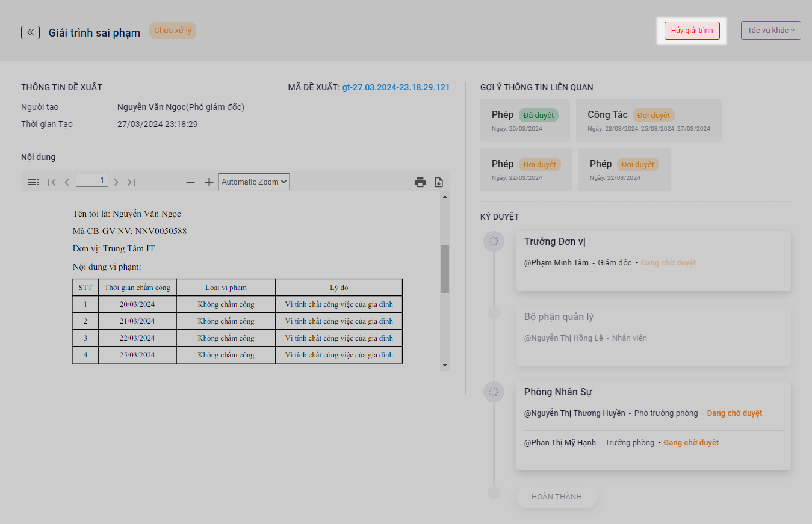
Task: Expand the Tác vụ khác menu
Action: coord(770,31)
